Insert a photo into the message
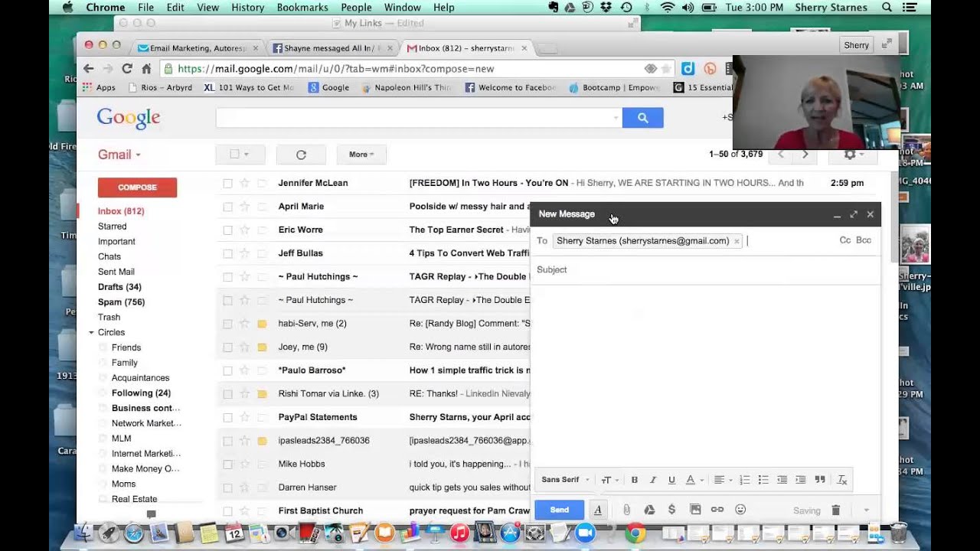The width and height of the screenshot is (980, 551). (695, 510)
